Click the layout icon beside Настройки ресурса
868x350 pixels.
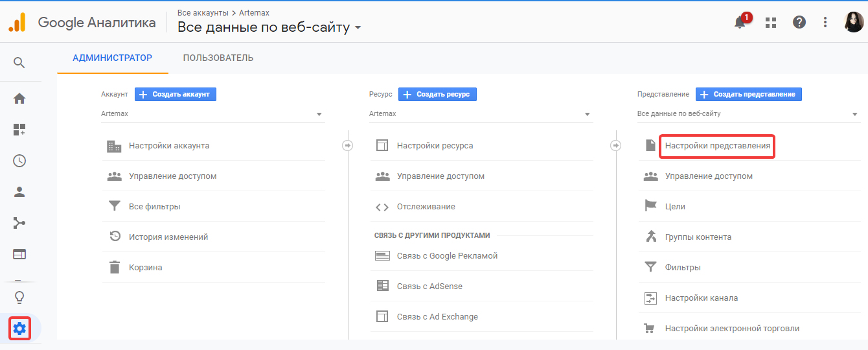click(382, 145)
